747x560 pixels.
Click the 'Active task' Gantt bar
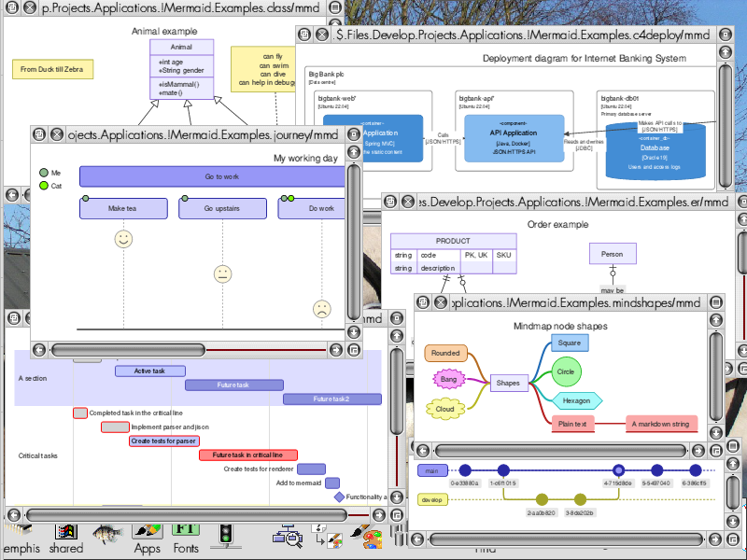click(x=150, y=371)
